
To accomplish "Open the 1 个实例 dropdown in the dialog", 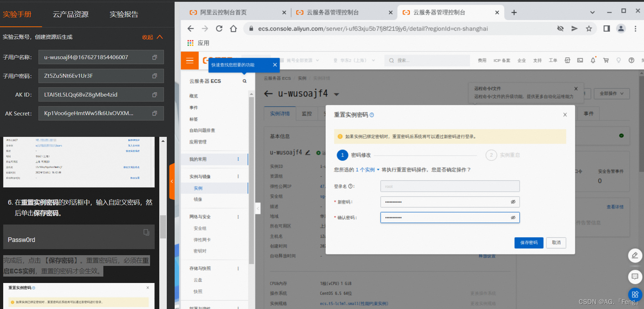I will pyautogui.click(x=367, y=170).
